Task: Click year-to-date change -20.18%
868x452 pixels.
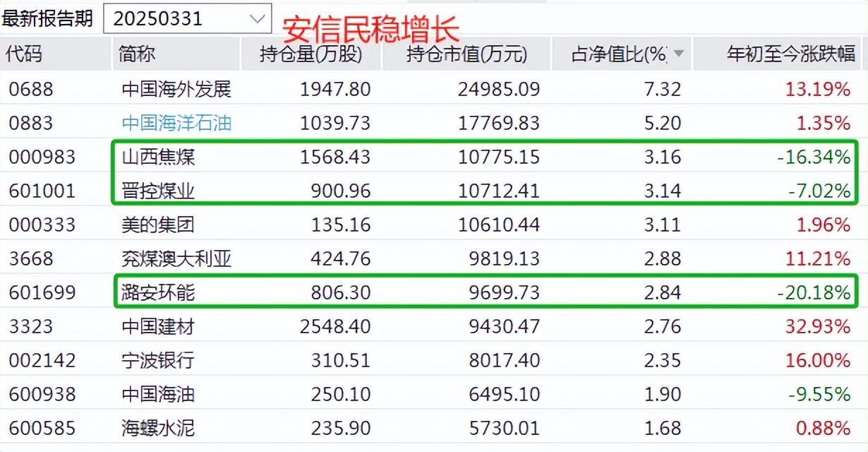Action: 814,292
